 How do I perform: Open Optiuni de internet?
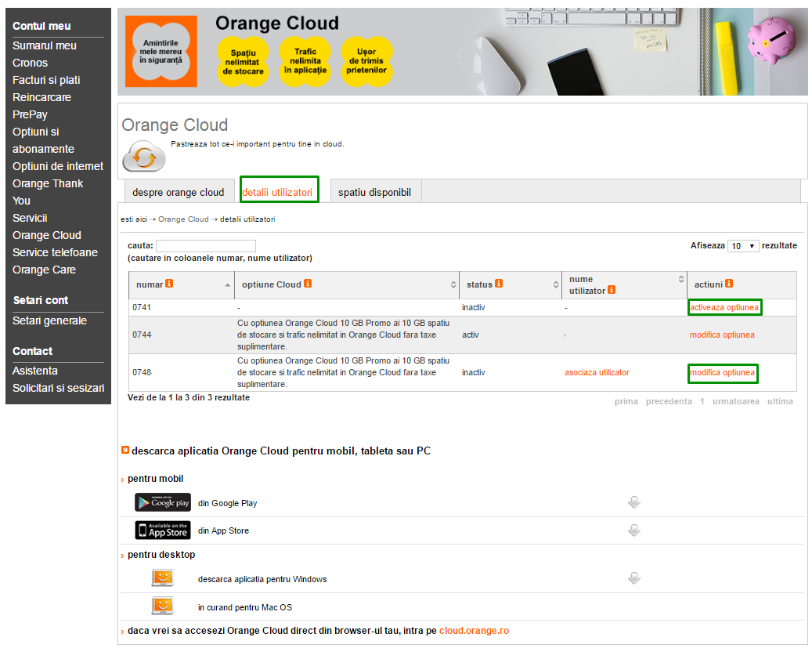(x=58, y=166)
